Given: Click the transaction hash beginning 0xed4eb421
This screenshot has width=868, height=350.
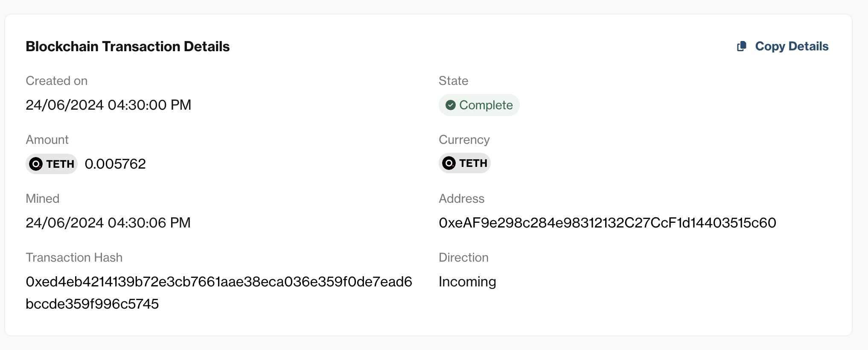Looking at the screenshot, I should click(219, 282).
